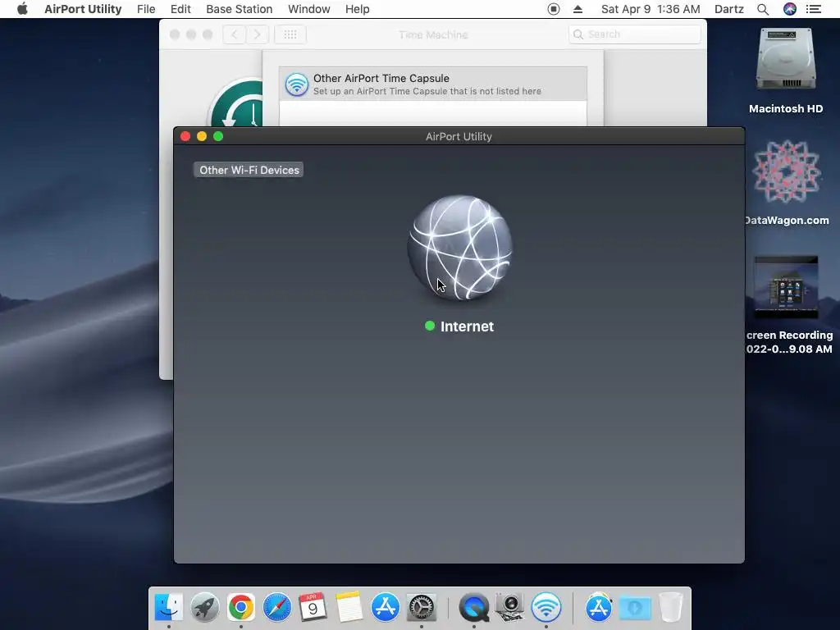This screenshot has width=840, height=630.
Task: Open Trash in the Dock
Action: click(671, 607)
